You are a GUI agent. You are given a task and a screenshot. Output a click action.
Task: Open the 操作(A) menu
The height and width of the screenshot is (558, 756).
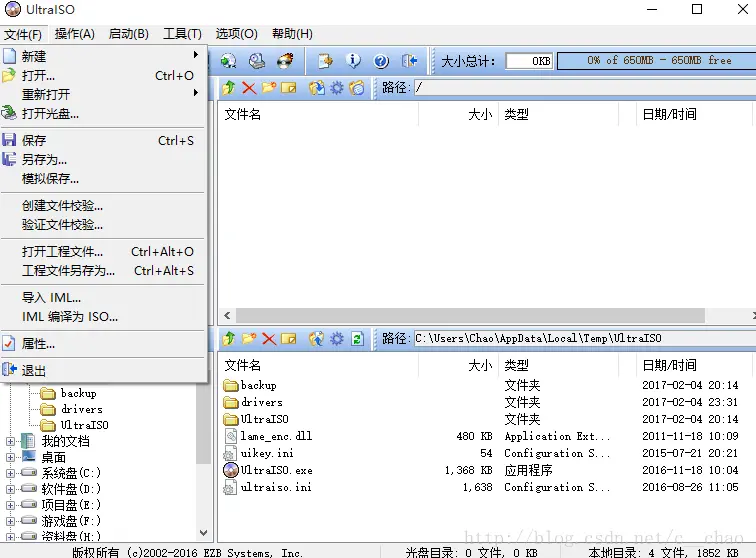click(74, 34)
